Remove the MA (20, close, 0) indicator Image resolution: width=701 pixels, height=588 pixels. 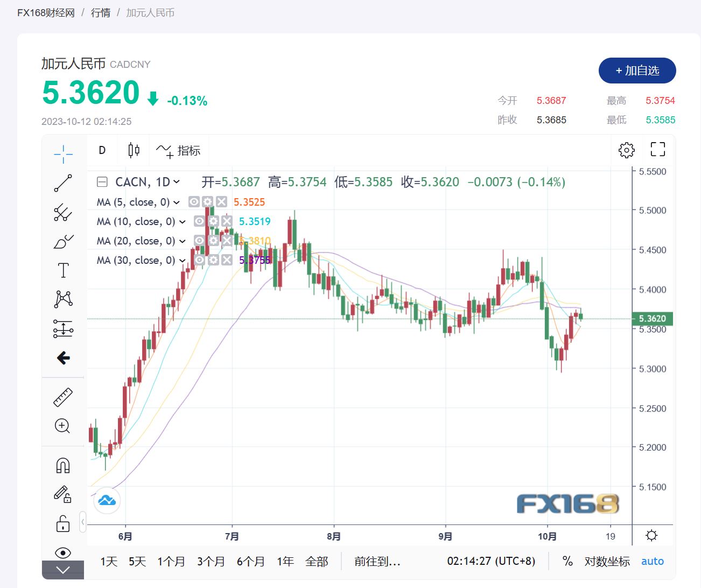(227, 241)
